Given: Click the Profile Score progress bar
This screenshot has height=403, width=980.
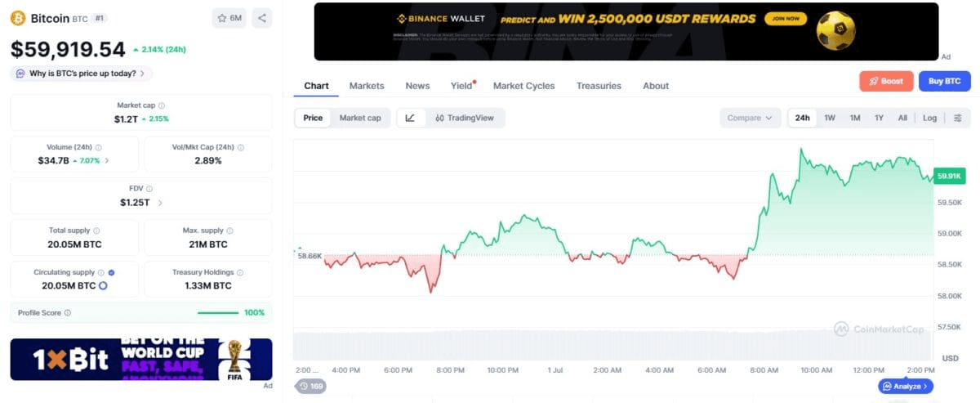Looking at the screenshot, I should [x=218, y=312].
